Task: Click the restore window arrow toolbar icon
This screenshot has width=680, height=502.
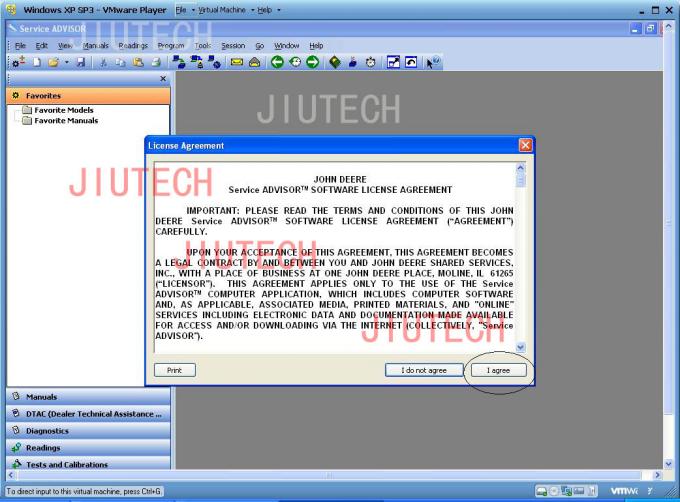Action: (x=411, y=62)
